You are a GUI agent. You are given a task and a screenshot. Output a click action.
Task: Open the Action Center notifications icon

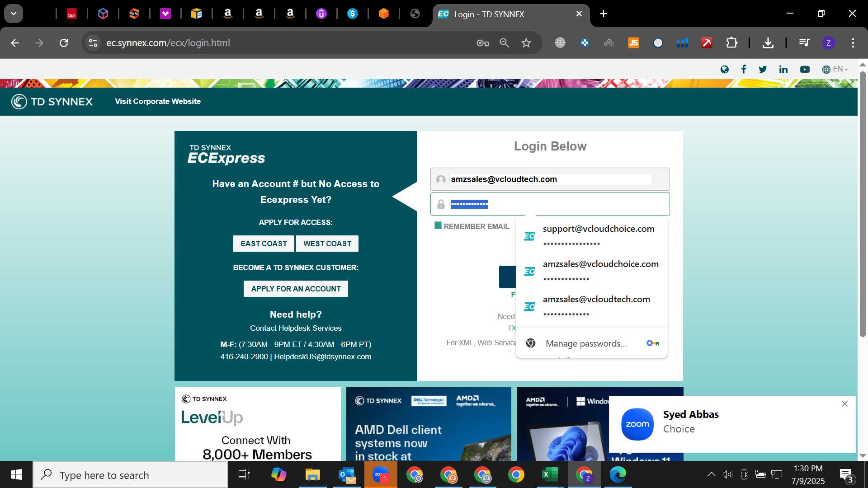click(846, 475)
